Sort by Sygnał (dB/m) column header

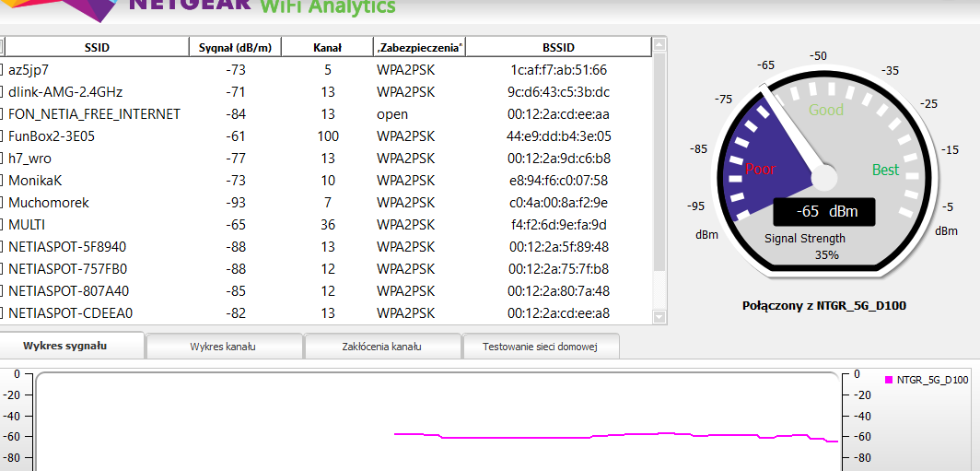click(x=235, y=47)
